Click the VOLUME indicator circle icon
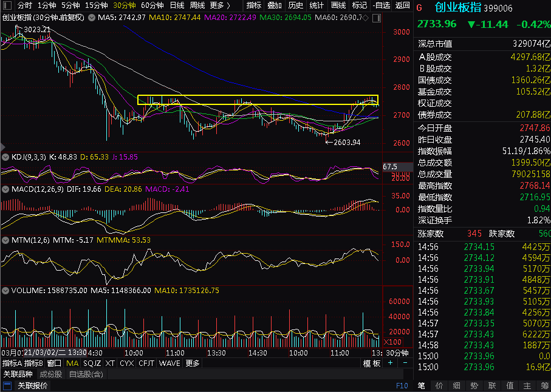Image resolution: width=551 pixels, height=392 pixels. 5,291
